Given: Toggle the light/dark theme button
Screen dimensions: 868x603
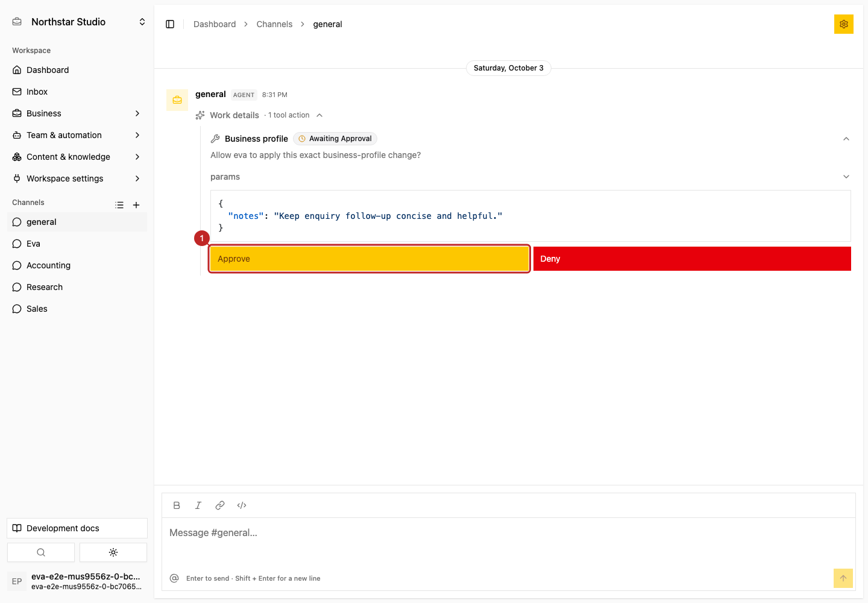Looking at the screenshot, I should pos(113,552).
